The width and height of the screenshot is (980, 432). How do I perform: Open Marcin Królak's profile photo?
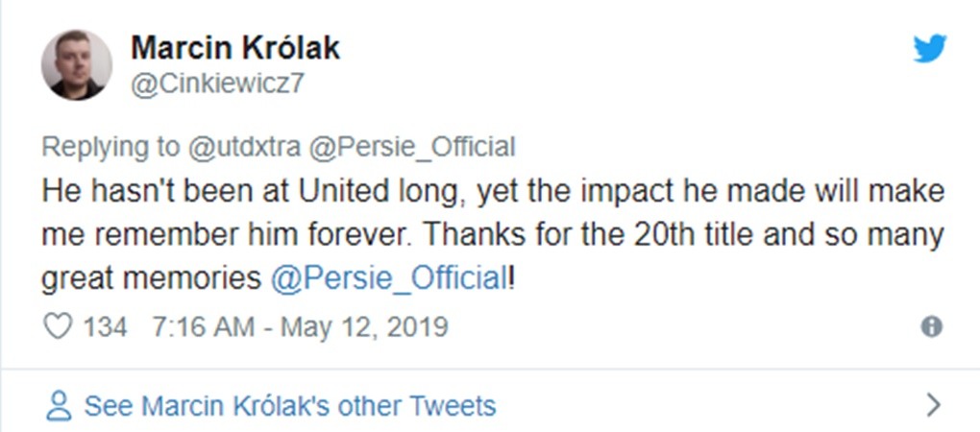pyautogui.click(x=77, y=64)
